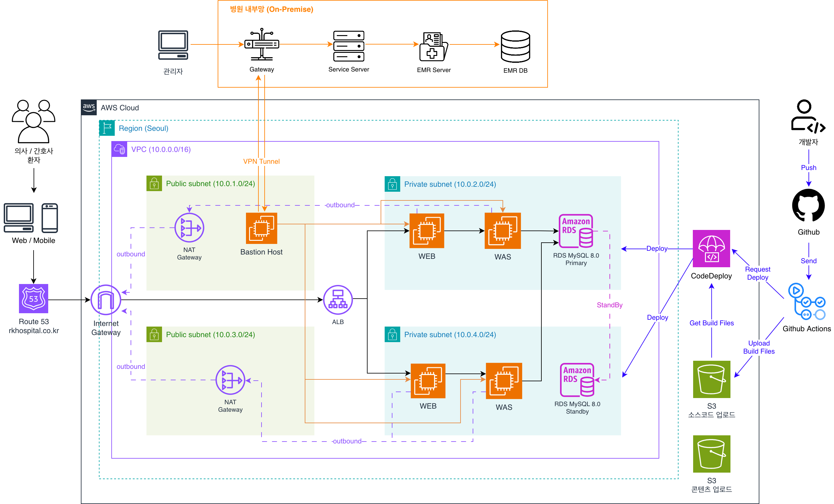Select the CodeDeploy parachute icon

pos(711,248)
